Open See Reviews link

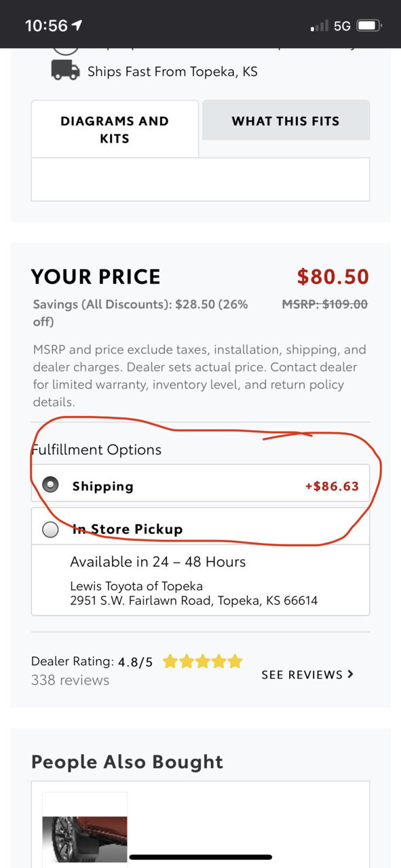point(307,675)
